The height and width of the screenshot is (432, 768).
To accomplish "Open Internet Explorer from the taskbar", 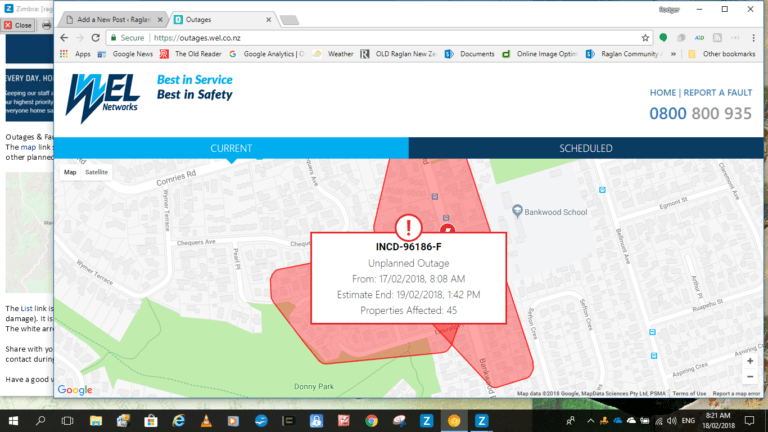I will tap(179, 421).
